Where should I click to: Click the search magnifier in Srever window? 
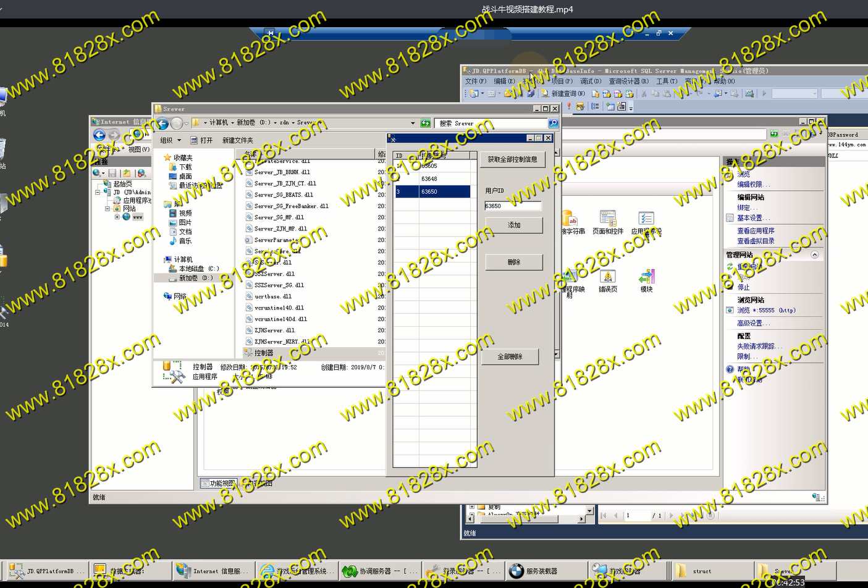[x=553, y=124]
